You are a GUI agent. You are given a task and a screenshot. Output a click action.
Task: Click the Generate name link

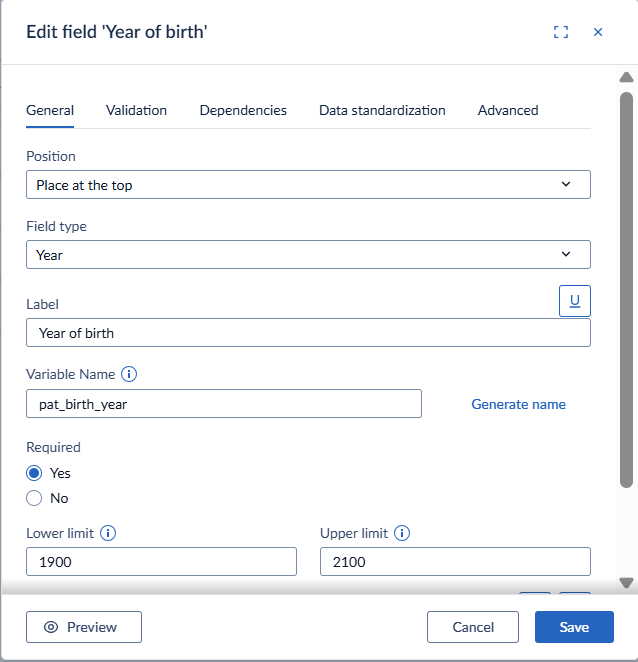(x=519, y=404)
